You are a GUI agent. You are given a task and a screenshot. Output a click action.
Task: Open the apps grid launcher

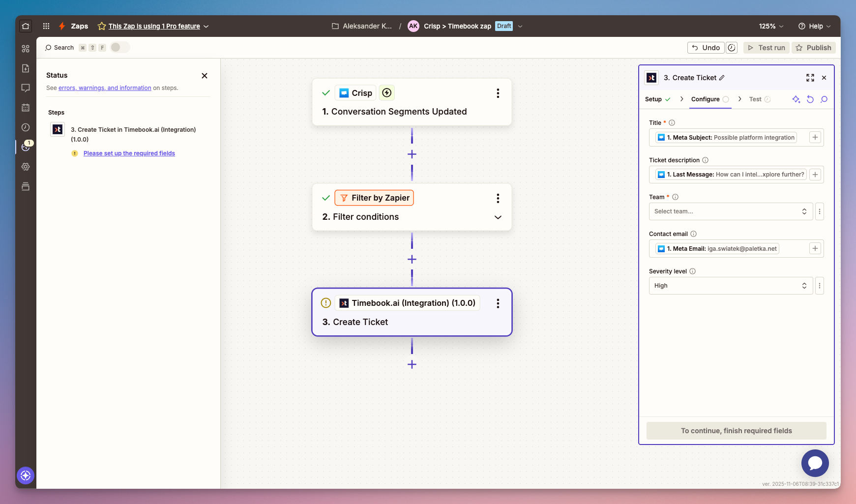pyautogui.click(x=46, y=26)
